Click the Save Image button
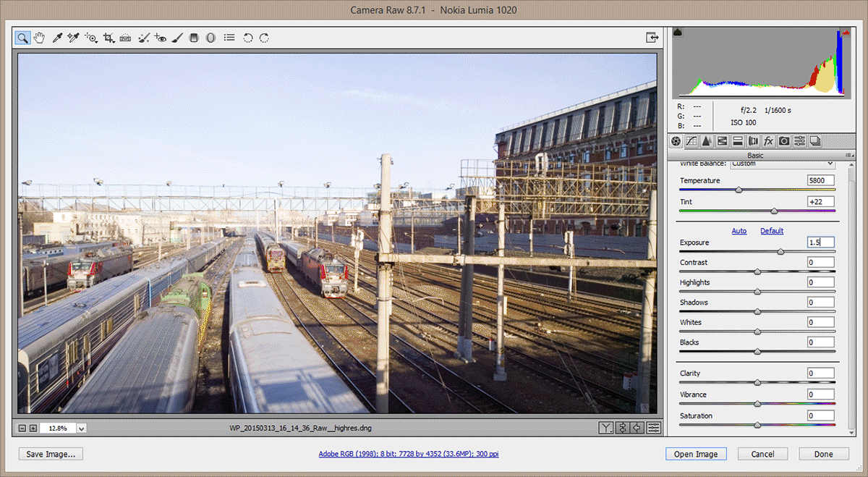This screenshot has height=477, width=868. pos(51,454)
